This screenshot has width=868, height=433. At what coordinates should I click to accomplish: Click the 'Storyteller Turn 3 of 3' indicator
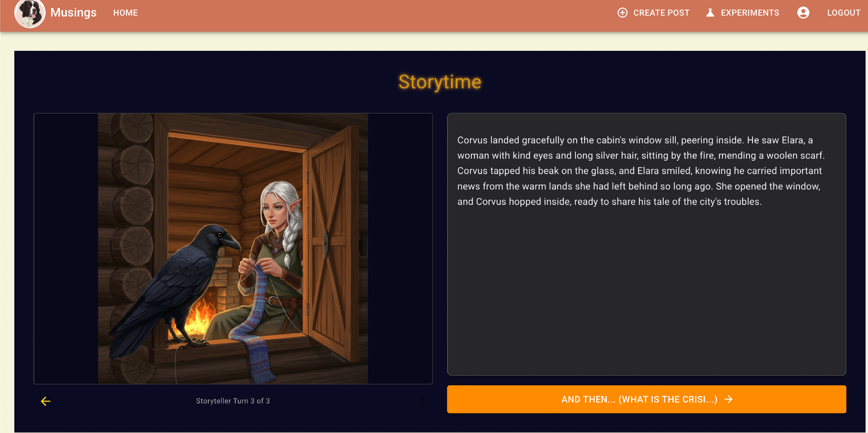point(233,401)
